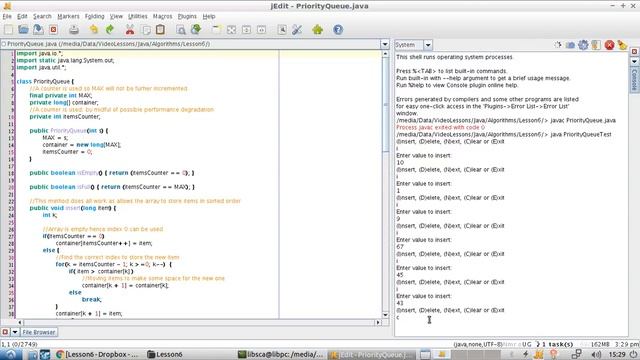640x360 pixels.
Task: Switch to Lesson6 - Dropbox browser taskbar window
Action: coord(97,354)
